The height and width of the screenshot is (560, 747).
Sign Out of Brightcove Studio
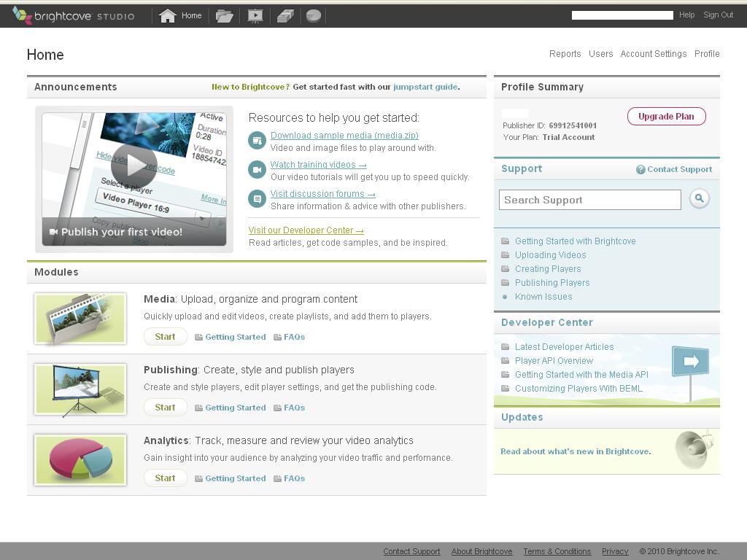click(718, 15)
